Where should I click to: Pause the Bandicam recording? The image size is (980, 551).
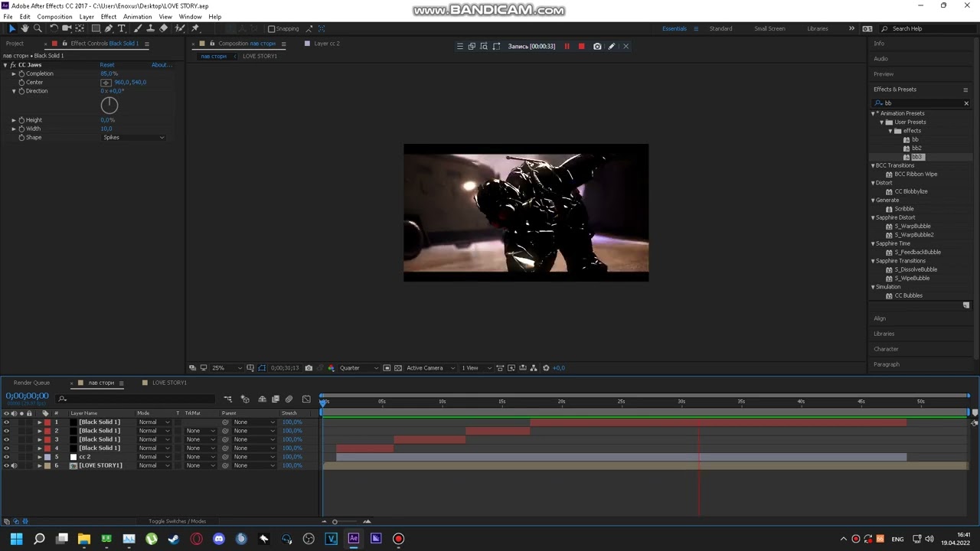567,46
